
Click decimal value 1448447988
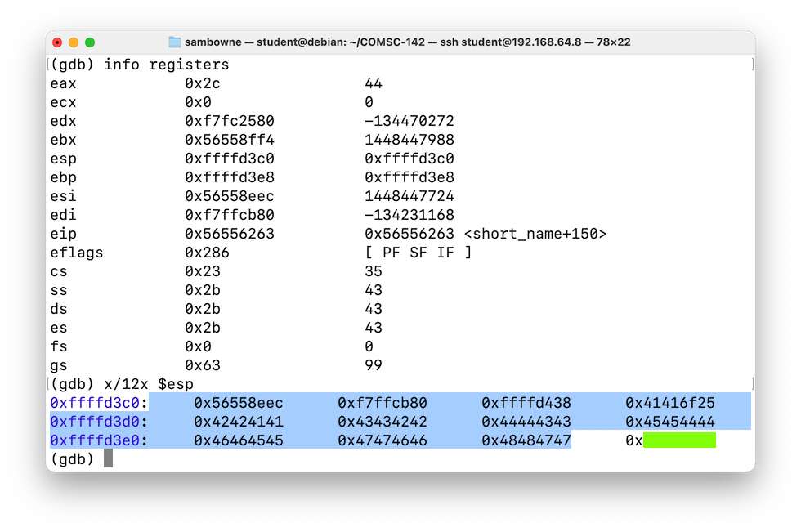[409, 140]
